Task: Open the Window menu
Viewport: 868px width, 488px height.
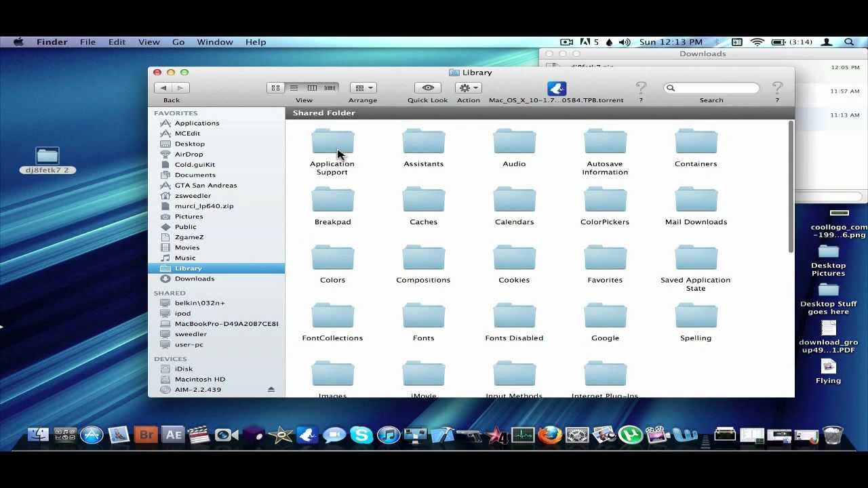Action: (215, 42)
